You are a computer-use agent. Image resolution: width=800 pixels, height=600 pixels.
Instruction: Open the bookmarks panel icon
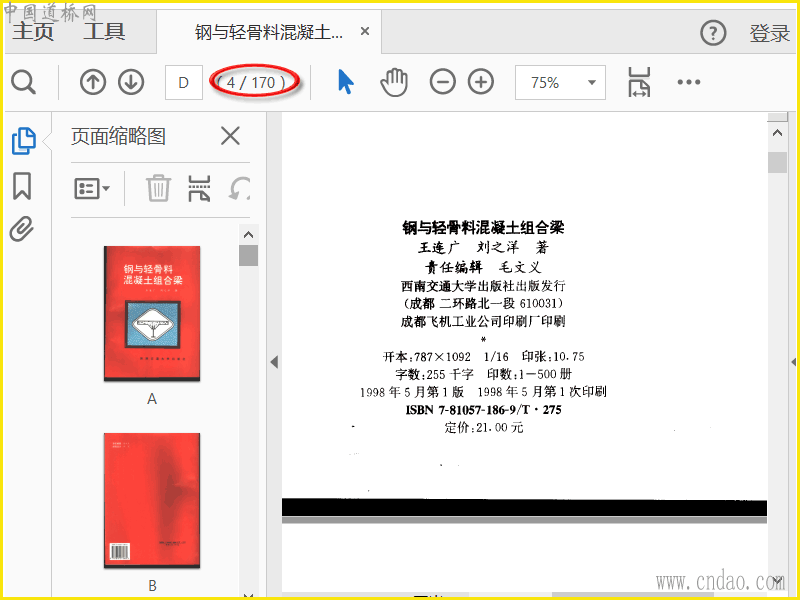click(22, 186)
